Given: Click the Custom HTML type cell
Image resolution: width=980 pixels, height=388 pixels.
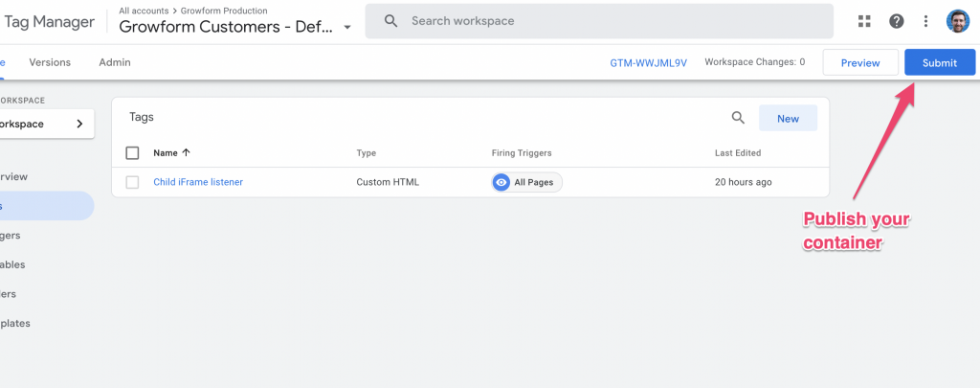Looking at the screenshot, I should click(x=388, y=182).
